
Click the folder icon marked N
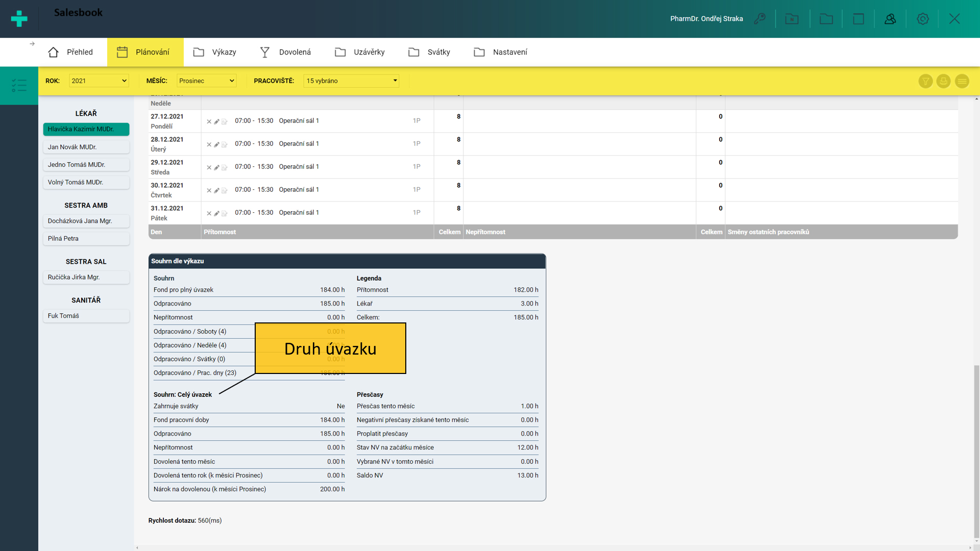tap(792, 19)
